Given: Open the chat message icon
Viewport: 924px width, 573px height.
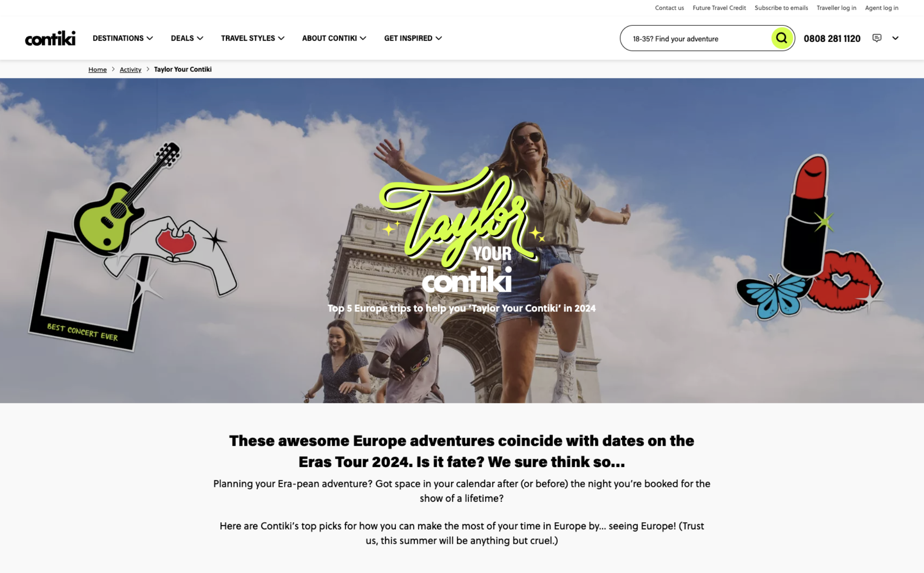Looking at the screenshot, I should click(x=877, y=38).
